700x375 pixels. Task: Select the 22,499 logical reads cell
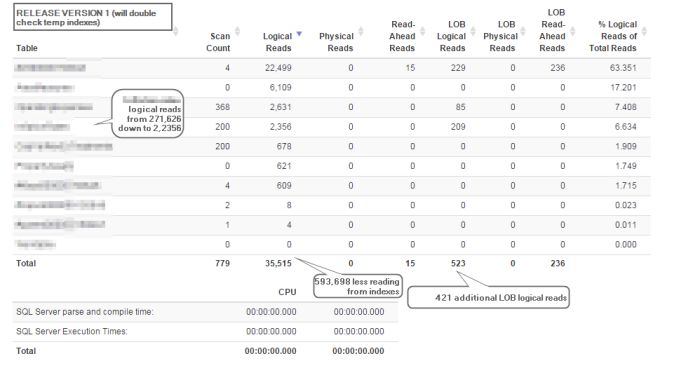278,68
